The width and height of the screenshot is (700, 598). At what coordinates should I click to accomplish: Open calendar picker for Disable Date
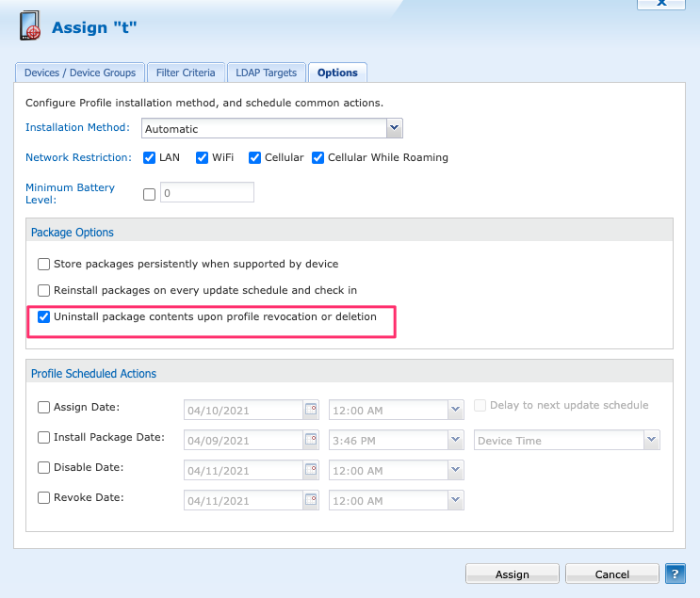coord(311,470)
